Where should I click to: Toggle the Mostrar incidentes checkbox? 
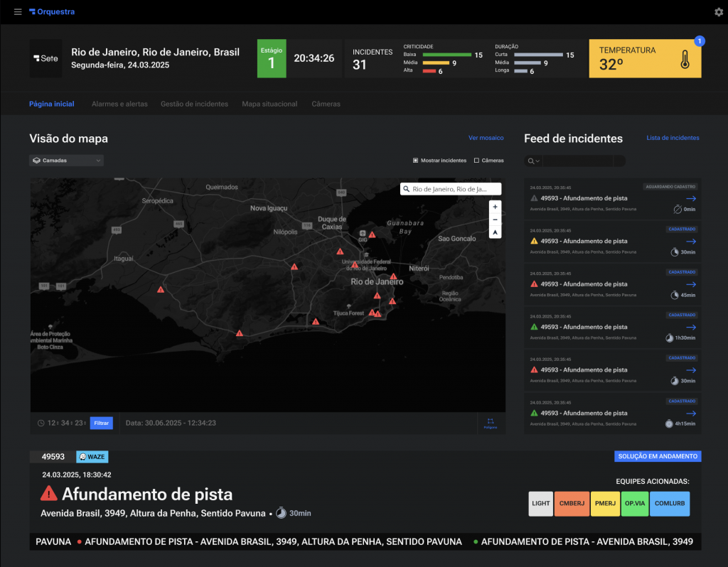pyautogui.click(x=416, y=161)
